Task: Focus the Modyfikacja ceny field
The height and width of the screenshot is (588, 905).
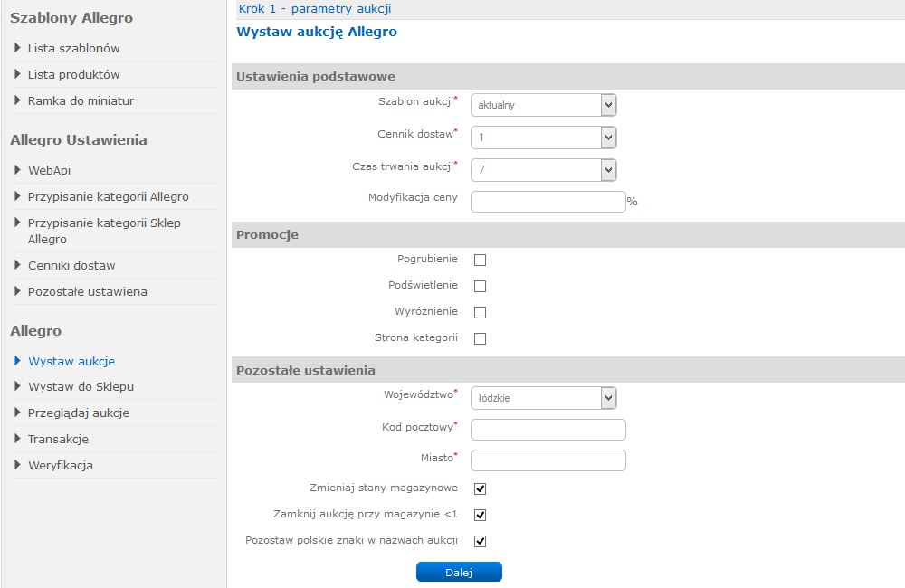Action: pyautogui.click(x=548, y=202)
